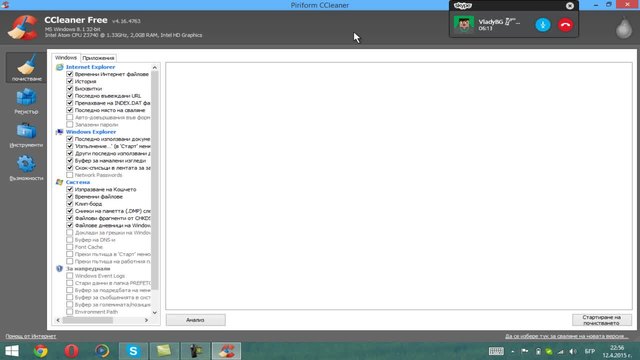Click the Internet Explorer group icon
This screenshot has height=360, width=640.
(60, 67)
